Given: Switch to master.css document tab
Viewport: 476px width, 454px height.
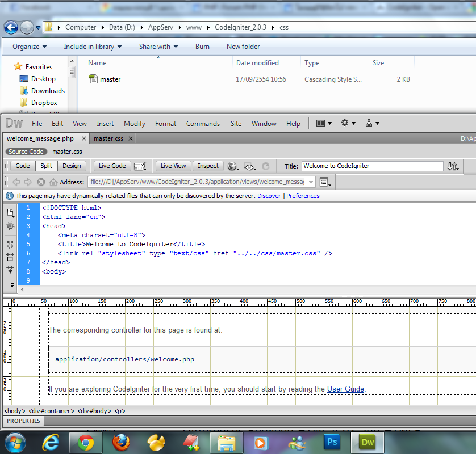Looking at the screenshot, I should (108, 138).
